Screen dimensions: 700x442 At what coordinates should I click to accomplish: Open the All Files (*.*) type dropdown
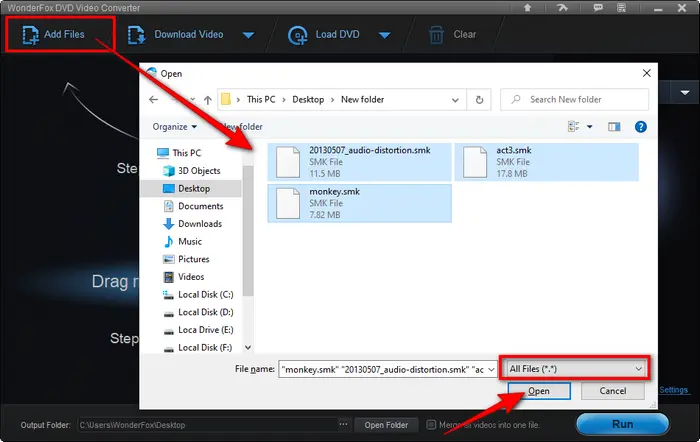click(x=575, y=369)
